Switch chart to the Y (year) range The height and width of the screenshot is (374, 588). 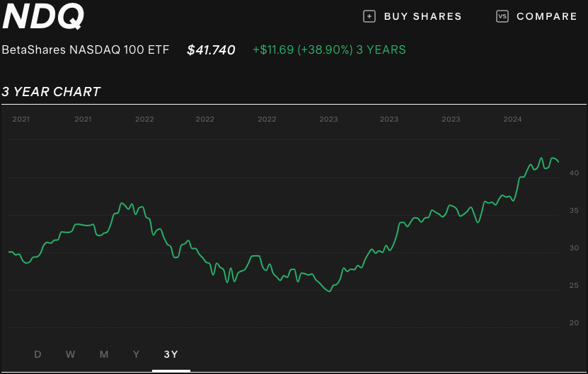pyautogui.click(x=136, y=354)
